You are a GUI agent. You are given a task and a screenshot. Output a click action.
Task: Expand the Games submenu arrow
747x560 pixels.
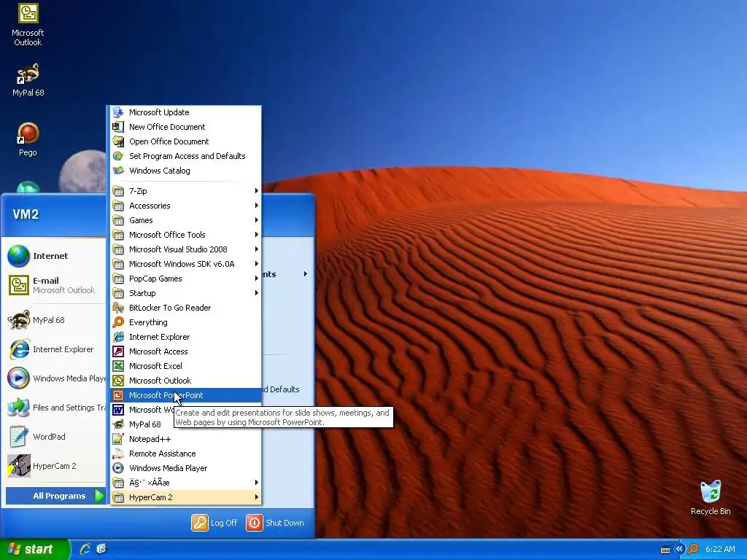[x=256, y=220]
